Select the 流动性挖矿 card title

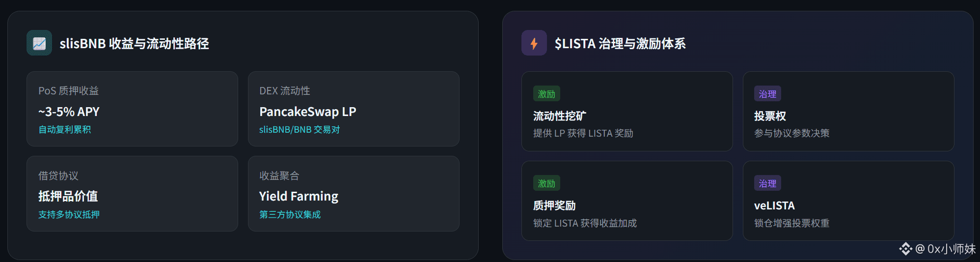[x=560, y=116]
